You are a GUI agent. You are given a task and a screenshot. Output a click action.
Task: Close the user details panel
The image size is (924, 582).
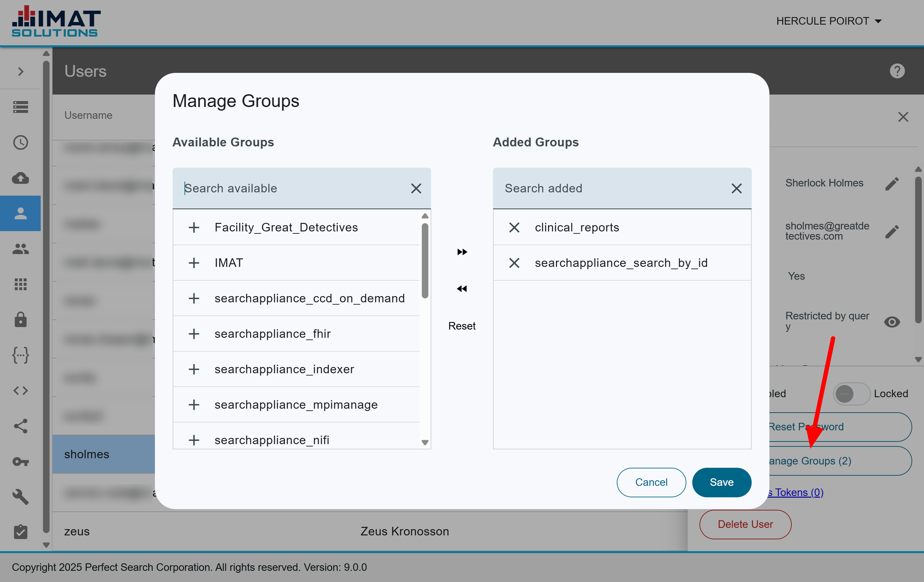[903, 117]
